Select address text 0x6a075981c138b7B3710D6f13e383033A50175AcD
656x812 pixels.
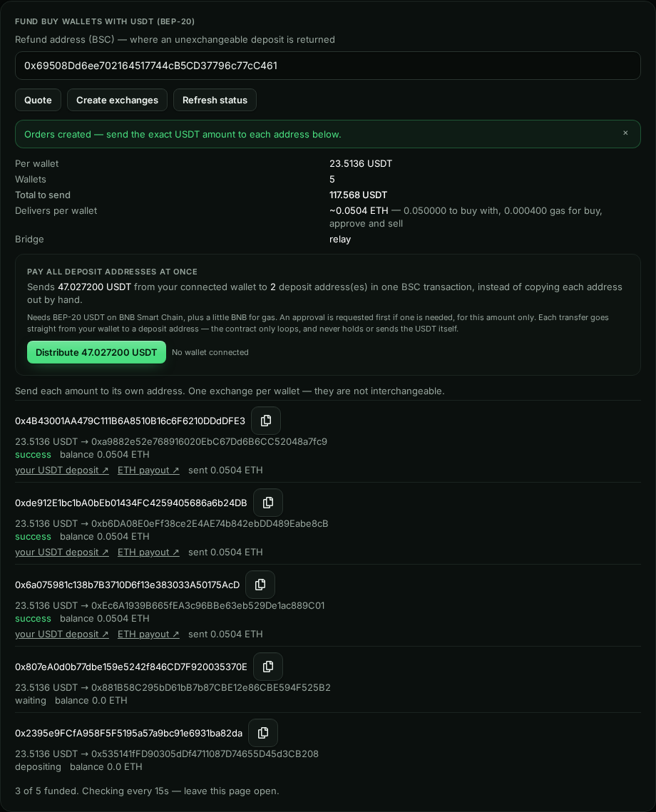(x=128, y=585)
